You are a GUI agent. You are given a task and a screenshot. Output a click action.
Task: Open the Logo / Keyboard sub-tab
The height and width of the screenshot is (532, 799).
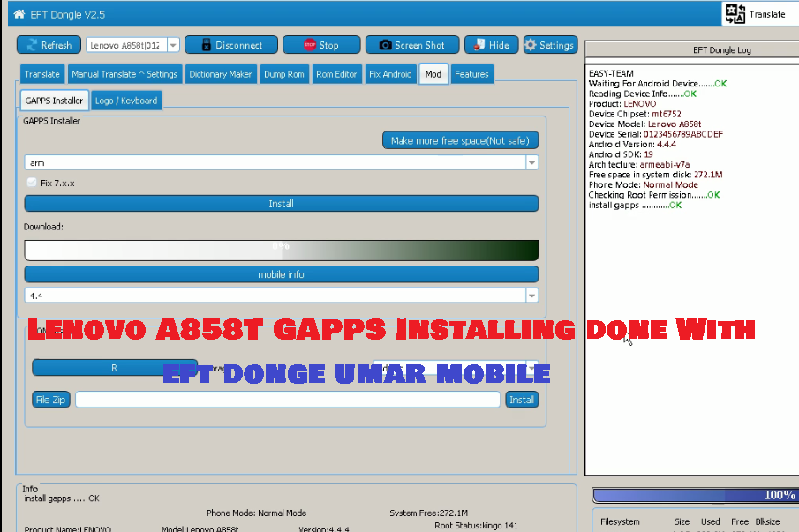(x=126, y=101)
